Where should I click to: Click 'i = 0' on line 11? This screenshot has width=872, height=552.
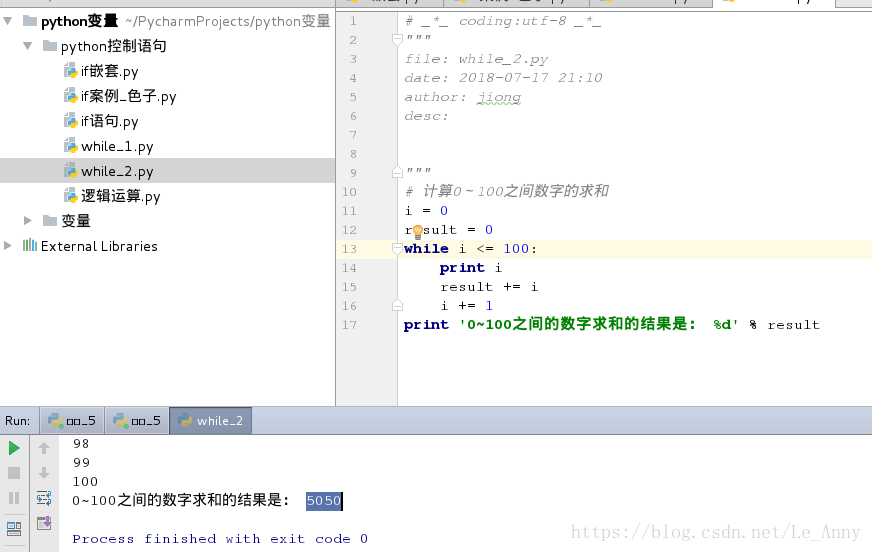pos(427,211)
